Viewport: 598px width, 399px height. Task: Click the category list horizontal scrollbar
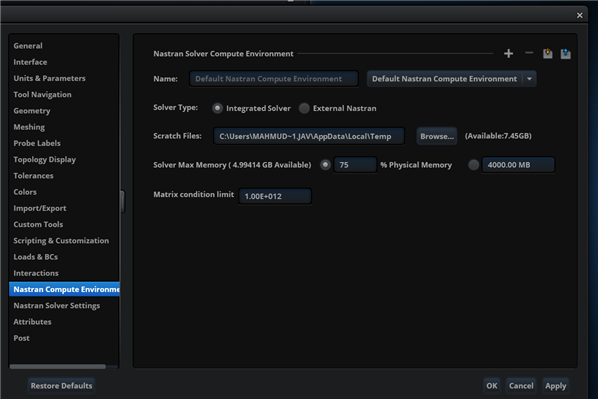58,367
